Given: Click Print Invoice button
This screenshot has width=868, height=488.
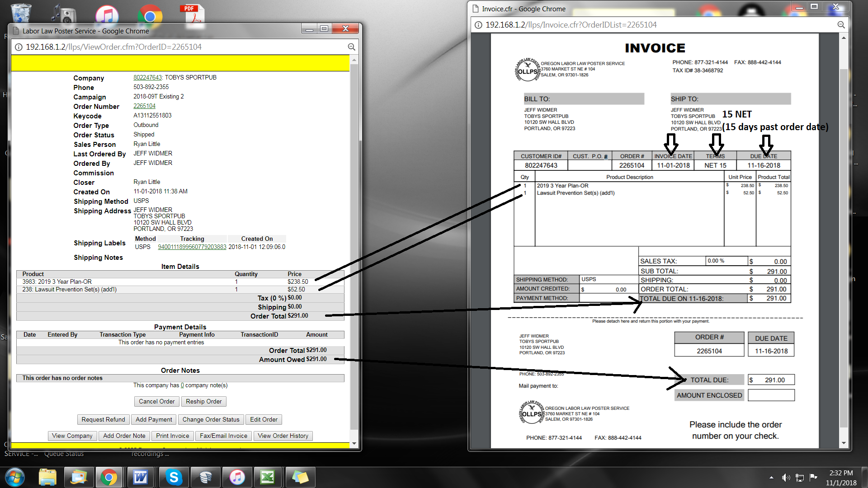Looking at the screenshot, I should pyautogui.click(x=172, y=436).
